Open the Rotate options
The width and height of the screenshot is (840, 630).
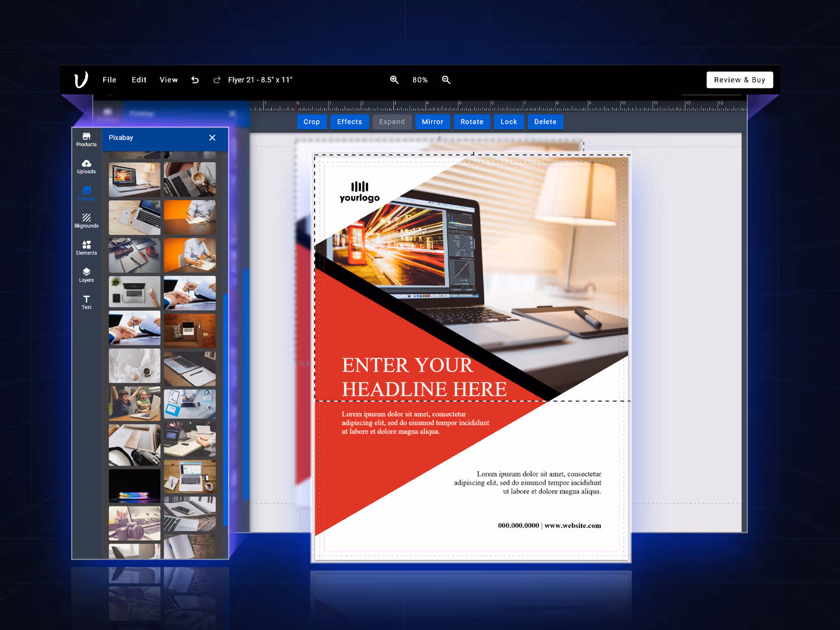pos(472,121)
